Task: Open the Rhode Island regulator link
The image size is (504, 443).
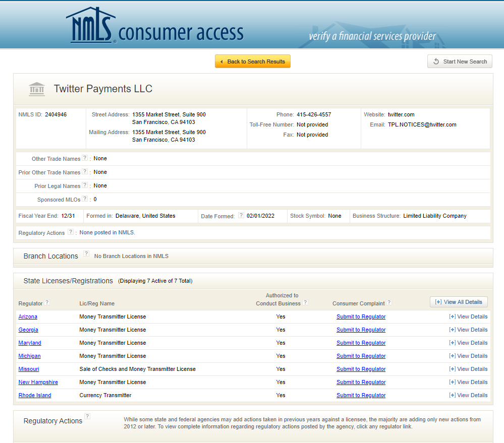Action: (35, 396)
